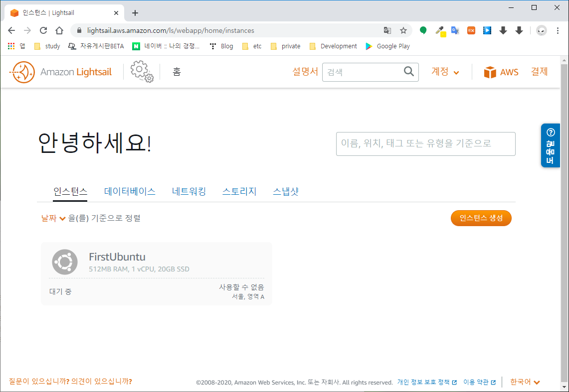Click the Google Translate extension icon

click(x=455, y=30)
